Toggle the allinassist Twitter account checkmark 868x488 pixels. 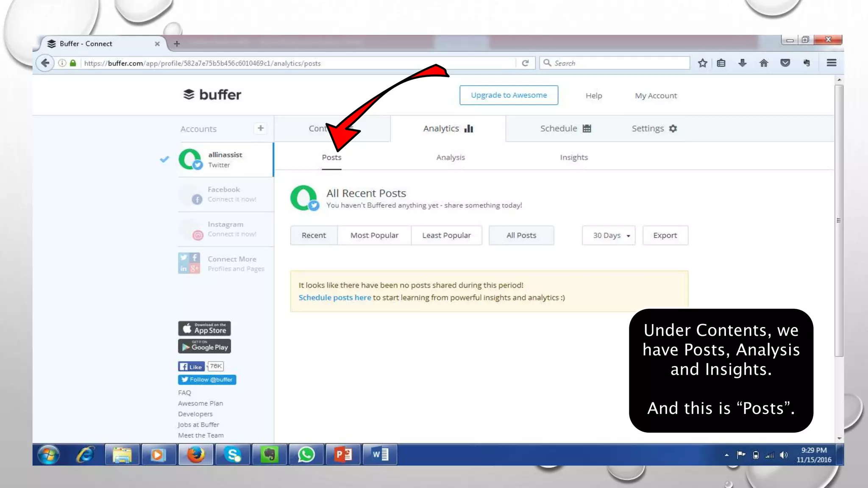pos(164,159)
